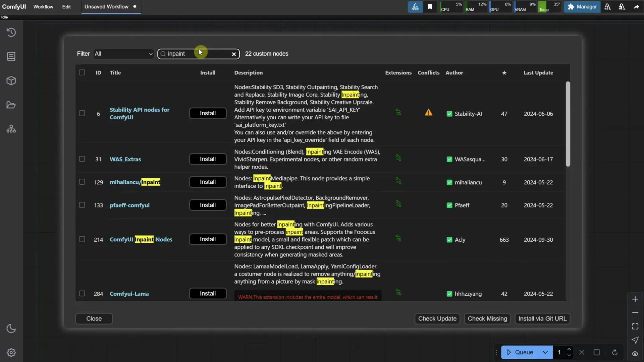Check the row checkbox for WAS_Extras
Viewport: 644px width, 362px height.
82,159
